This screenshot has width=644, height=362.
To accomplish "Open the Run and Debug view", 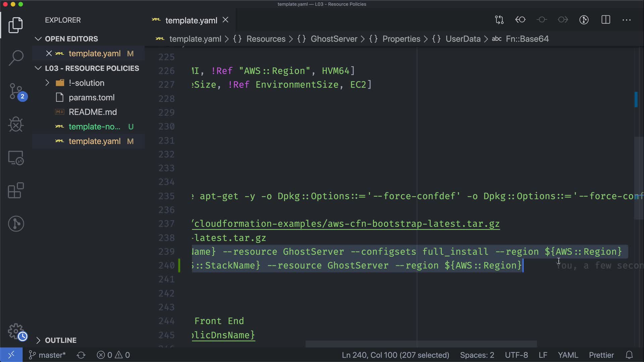I will pos(16,124).
